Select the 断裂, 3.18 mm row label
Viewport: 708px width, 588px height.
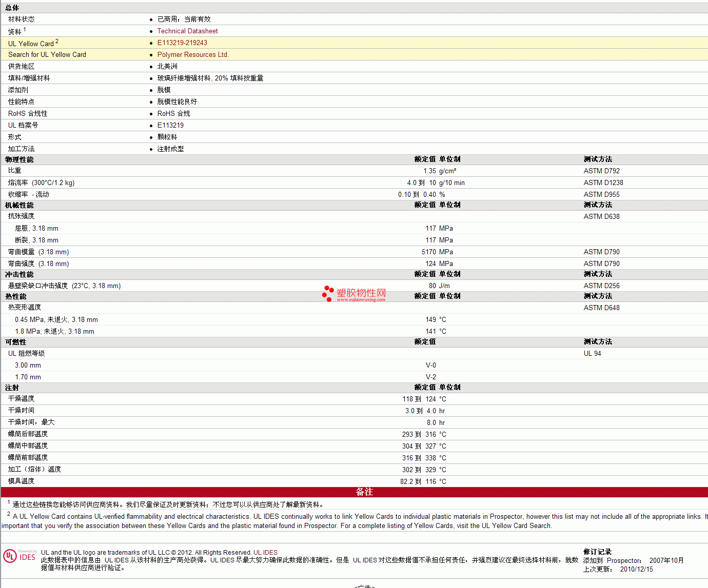[x=36, y=240]
